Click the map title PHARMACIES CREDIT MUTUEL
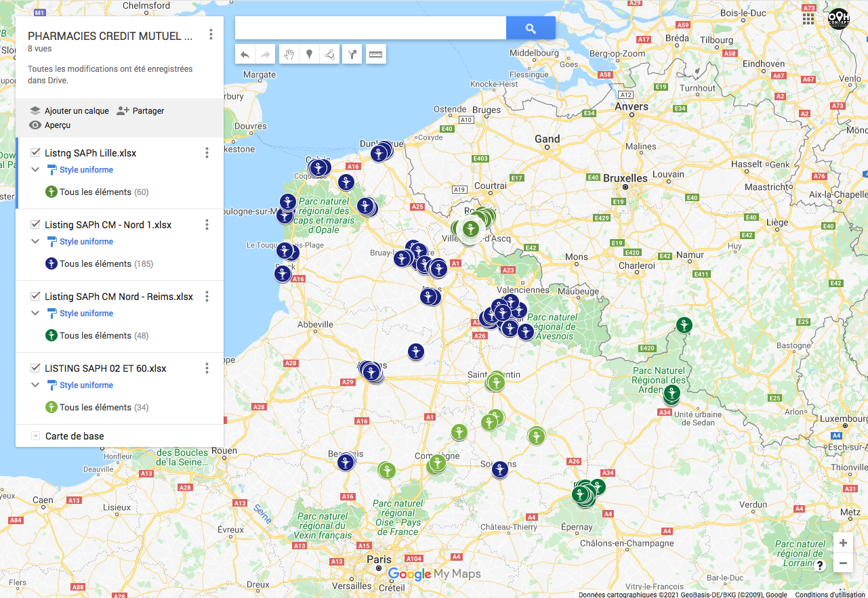This screenshot has width=868, height=598. pos(110,36)
